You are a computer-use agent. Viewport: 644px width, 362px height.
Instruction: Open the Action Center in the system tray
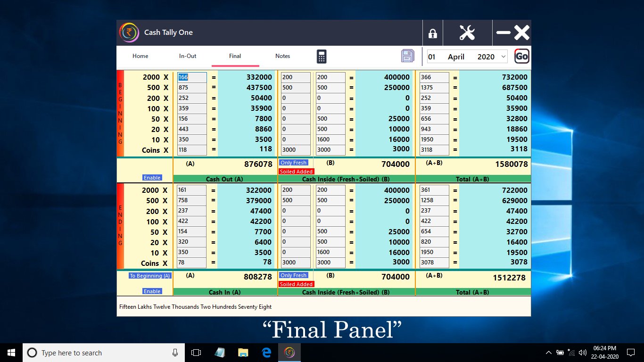(x=631, y=352)
